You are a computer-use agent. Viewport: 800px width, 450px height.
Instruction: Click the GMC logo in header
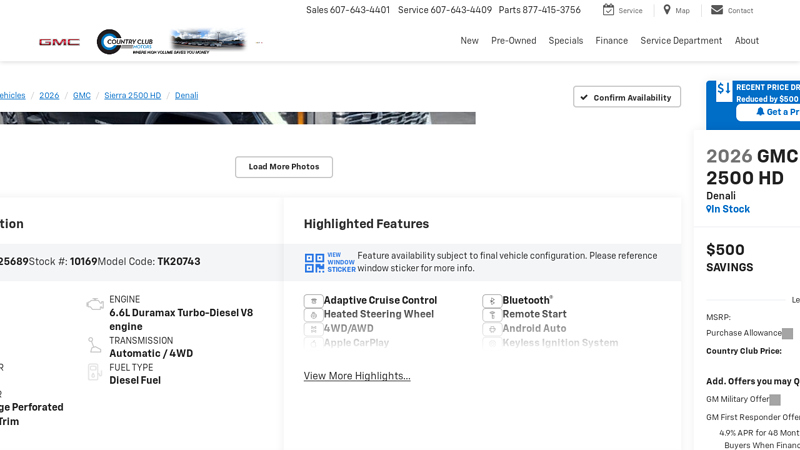(x=59, y=42)
